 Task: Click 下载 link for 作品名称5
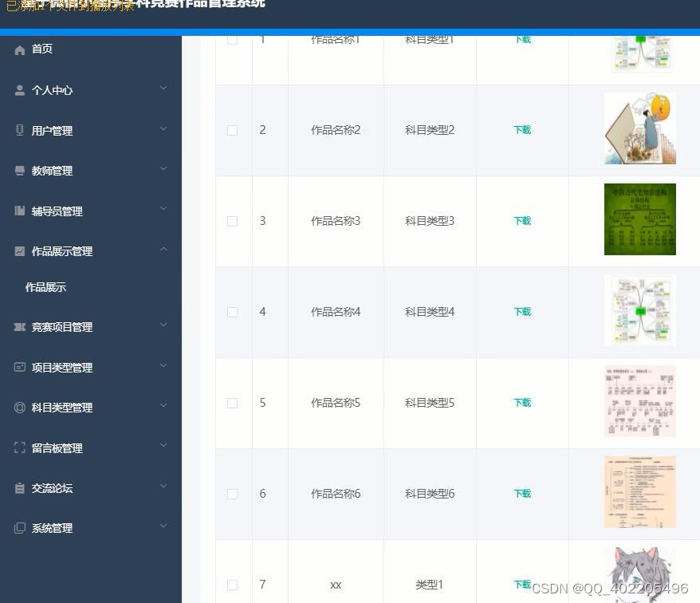pyautogui.click(x=522, y=403)
